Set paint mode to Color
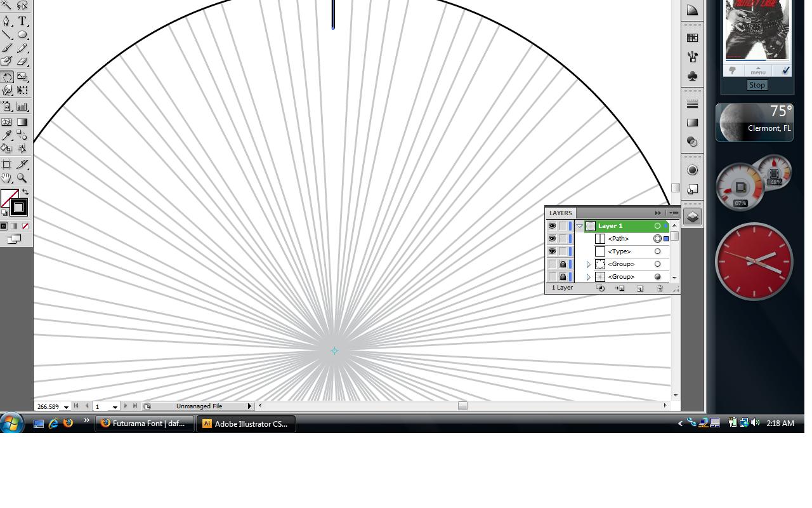The image size is (812, 508). point(4,226)
